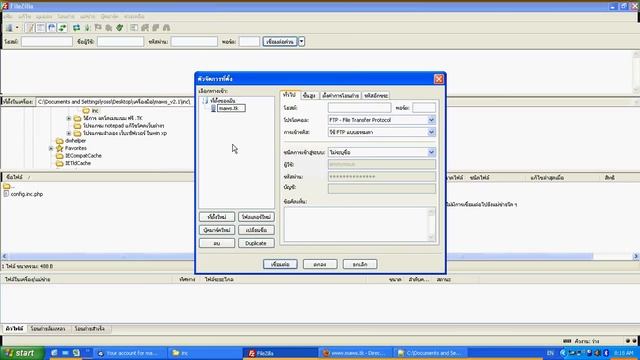This screenshot has height=360, width=640.
Task: Click the Port field in Site Manager
Action: point(424,108)
